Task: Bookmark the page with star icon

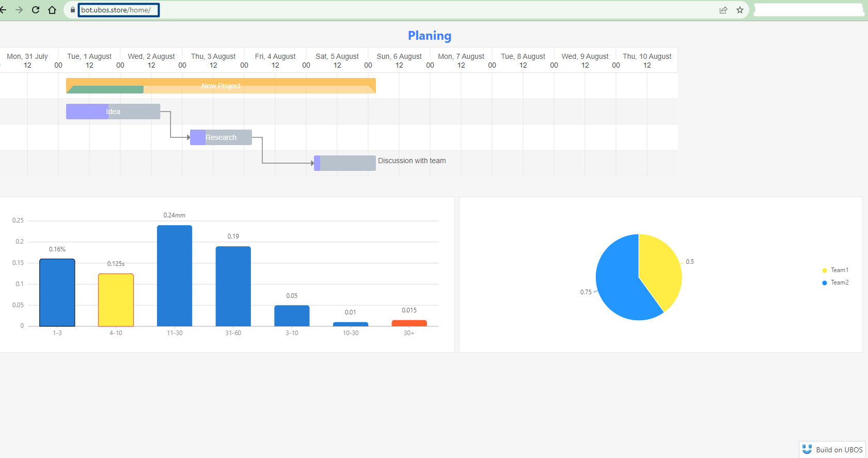Action: pyautogui.click(x=740, y=10)
